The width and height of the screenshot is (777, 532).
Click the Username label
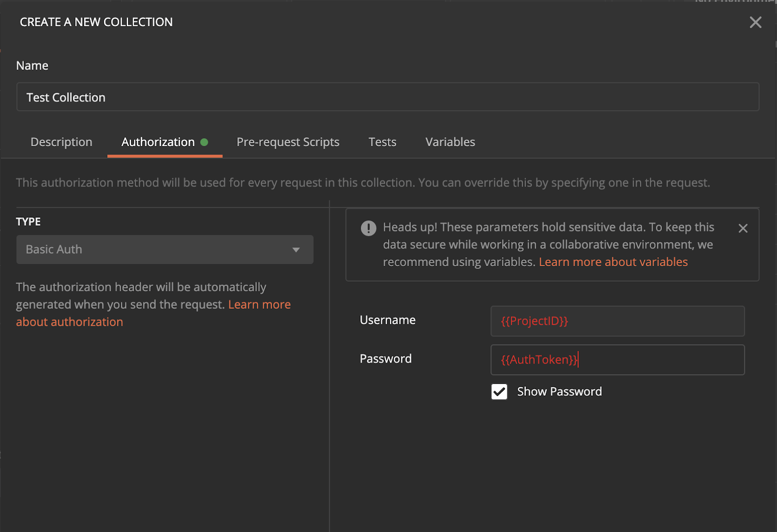point(388,320)
